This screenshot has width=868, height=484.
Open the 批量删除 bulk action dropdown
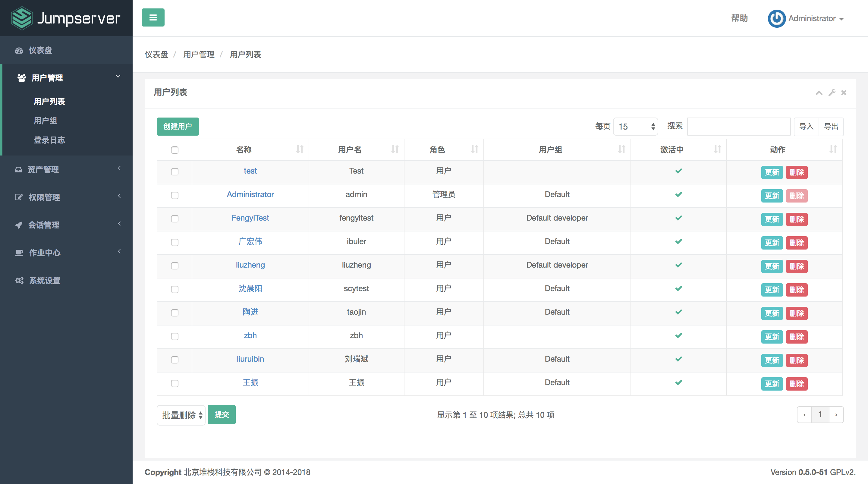[x=181, y=415]
